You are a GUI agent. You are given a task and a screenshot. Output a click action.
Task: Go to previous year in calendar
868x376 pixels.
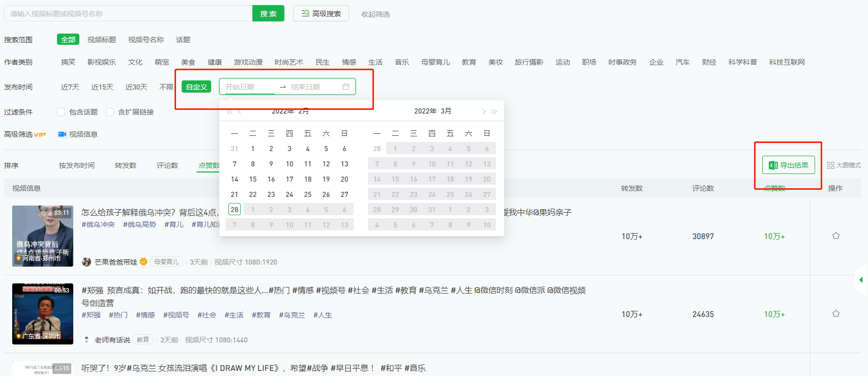point(229,111)
